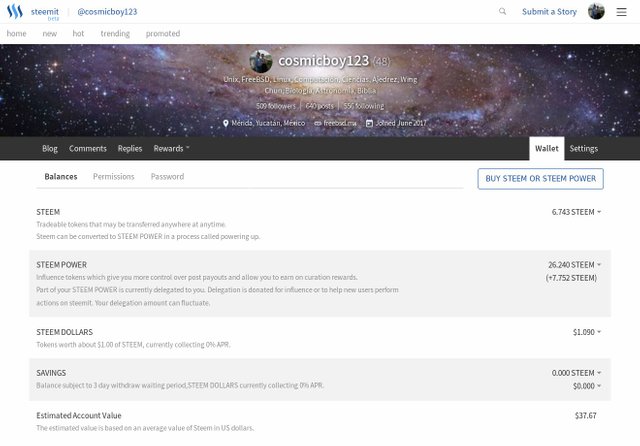Image resolution: width=640 pixels, height=446 pixels.
Task: Switch to the Comments tab
Action: [x=88, y=149]
